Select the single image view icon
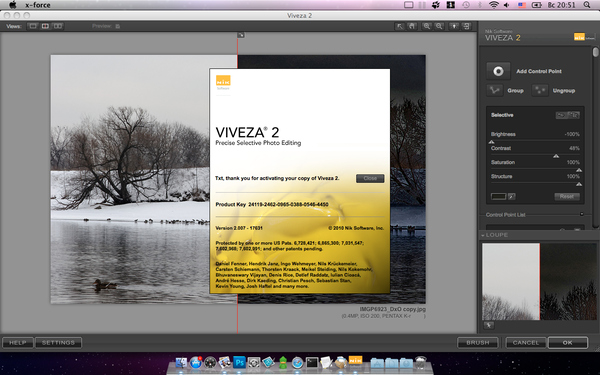This screenshot has height=375, width=600. point(33,26)
